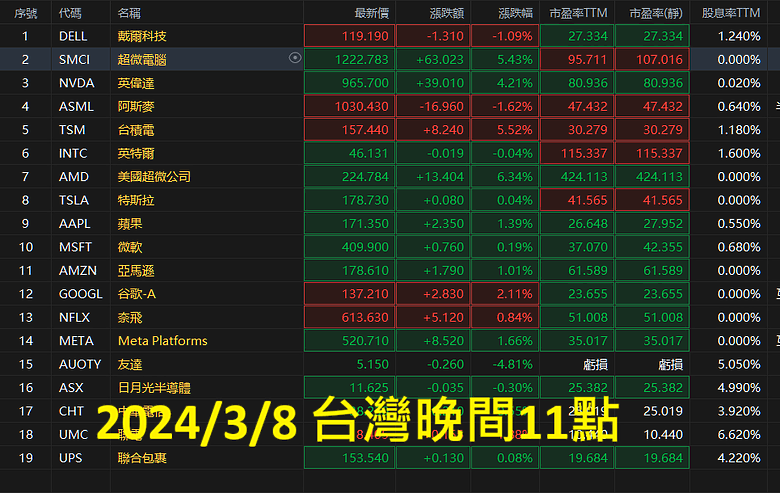Select the INTC ticker code
This screenshot has height=493, width=780.
(x=73, y=153)
